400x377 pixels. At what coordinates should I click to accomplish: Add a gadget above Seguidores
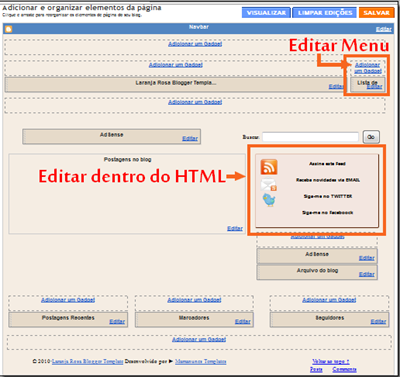[329, 300]
